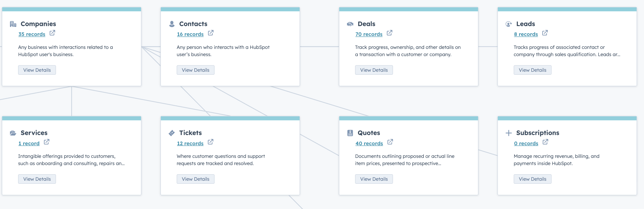This screenshot has height=209, width=644.
Task: Open Companies records via external link icon
Action: [52, 33]
